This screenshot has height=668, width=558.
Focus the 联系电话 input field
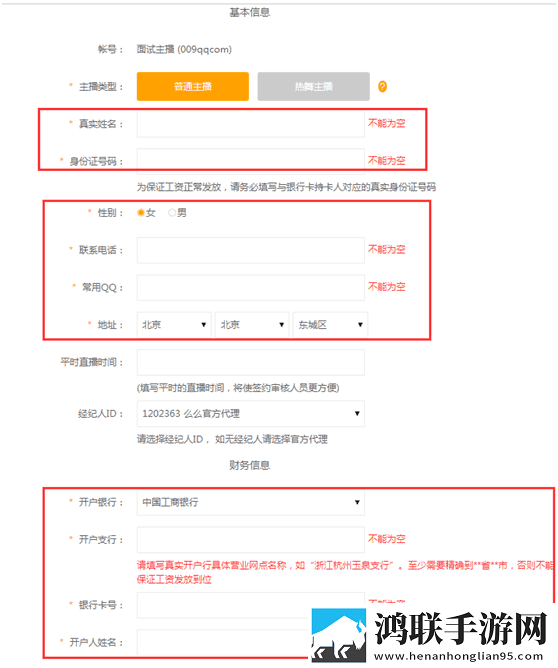pyautogui.click(x=250, y=250)
